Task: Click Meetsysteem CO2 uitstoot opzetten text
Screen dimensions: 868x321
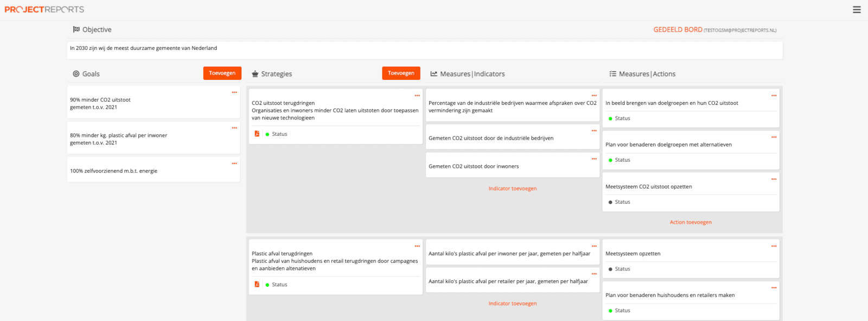Action: (649, 187)
